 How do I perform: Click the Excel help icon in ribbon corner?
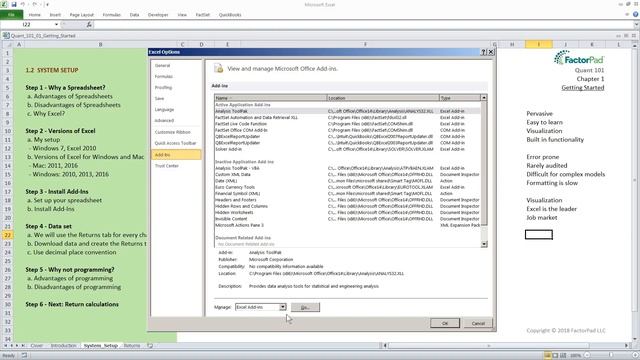pyautogui.click(x=636, y=15)
